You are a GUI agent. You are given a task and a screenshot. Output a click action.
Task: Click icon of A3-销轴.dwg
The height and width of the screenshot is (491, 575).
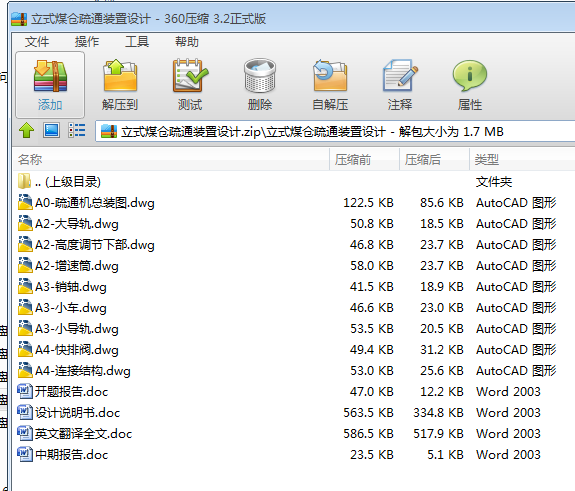coord(25,286)
